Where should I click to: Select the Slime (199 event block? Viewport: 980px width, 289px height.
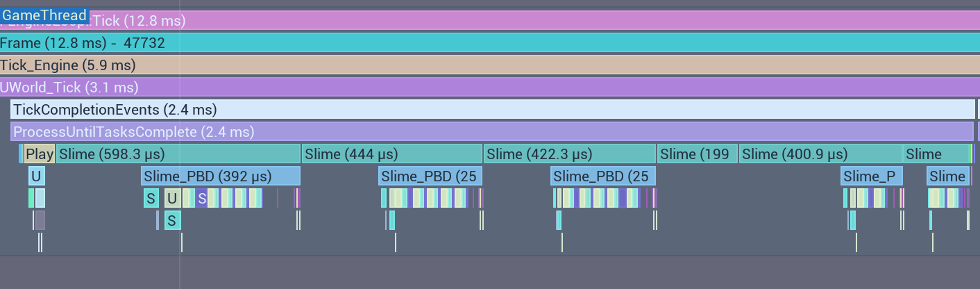tap(698, 154)
